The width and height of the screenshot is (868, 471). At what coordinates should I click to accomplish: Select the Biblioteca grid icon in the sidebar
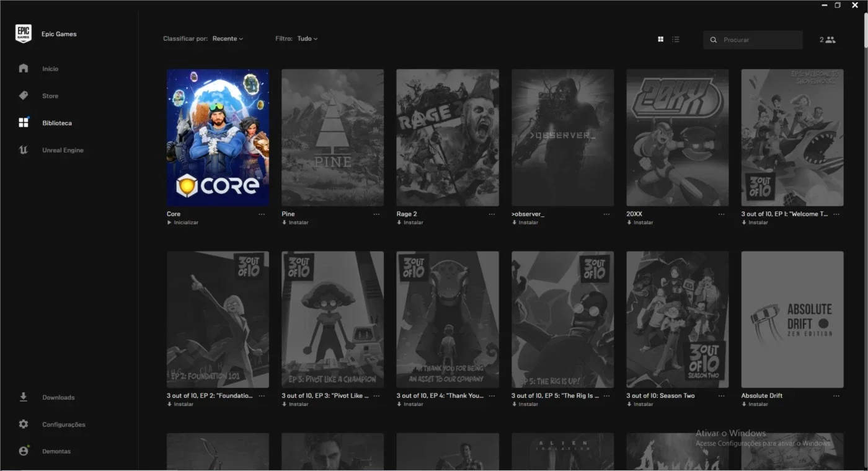point(24,123)
